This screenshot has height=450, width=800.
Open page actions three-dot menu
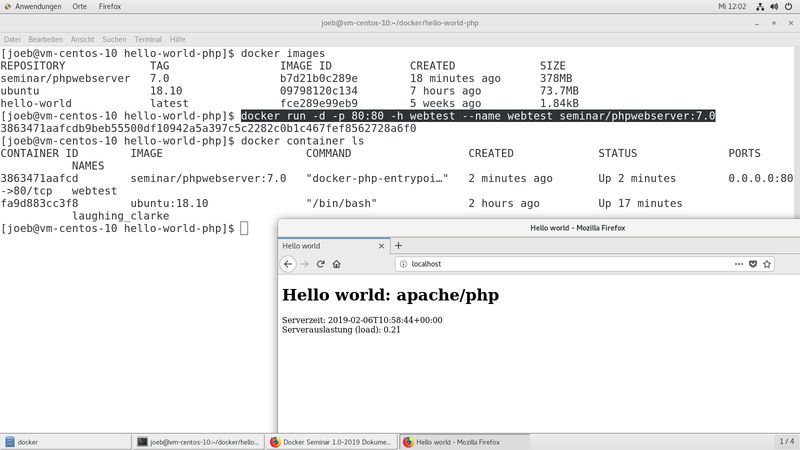pyautogui.click(x=737, y=264)
